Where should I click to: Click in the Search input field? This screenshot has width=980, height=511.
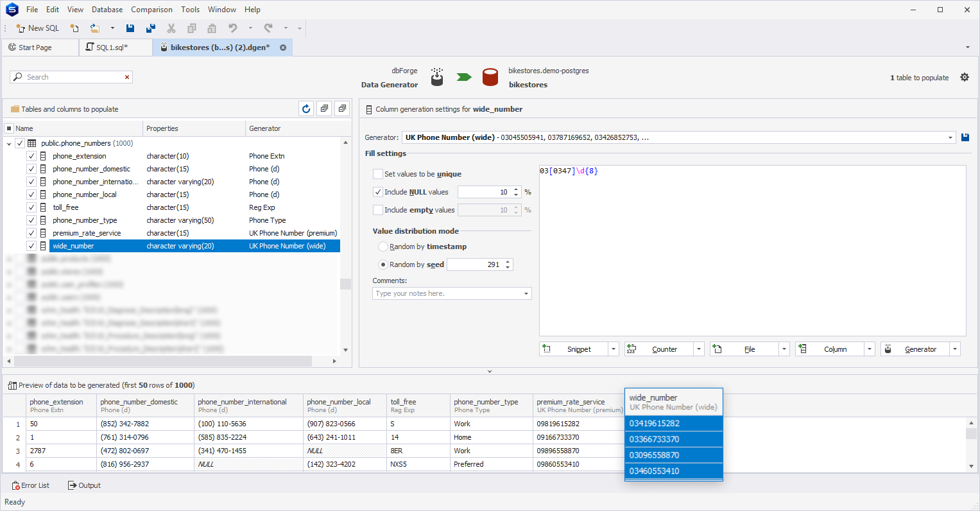tap(73, 77)
